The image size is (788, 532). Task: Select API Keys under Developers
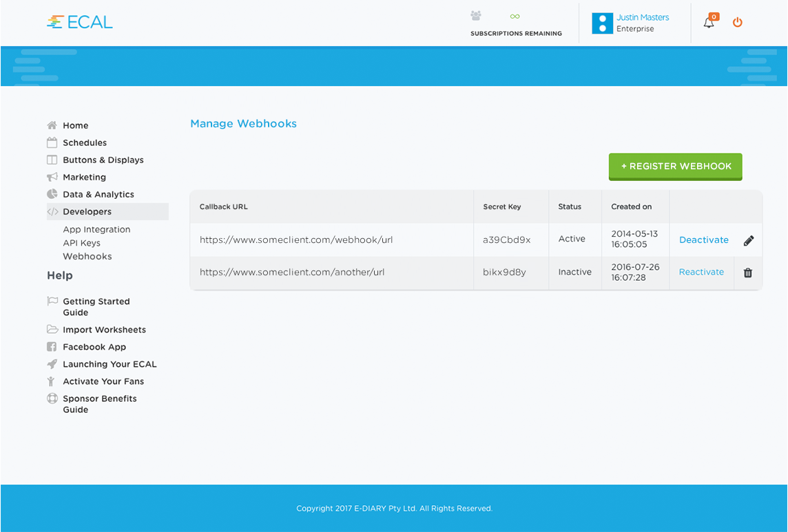click(x=81, y=243)
